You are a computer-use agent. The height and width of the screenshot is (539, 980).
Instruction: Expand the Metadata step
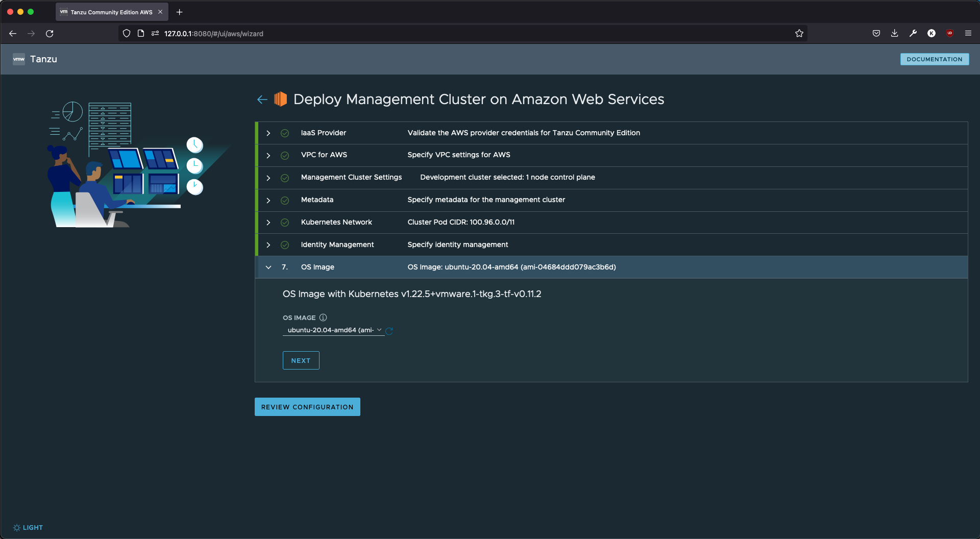click(268, 201)
